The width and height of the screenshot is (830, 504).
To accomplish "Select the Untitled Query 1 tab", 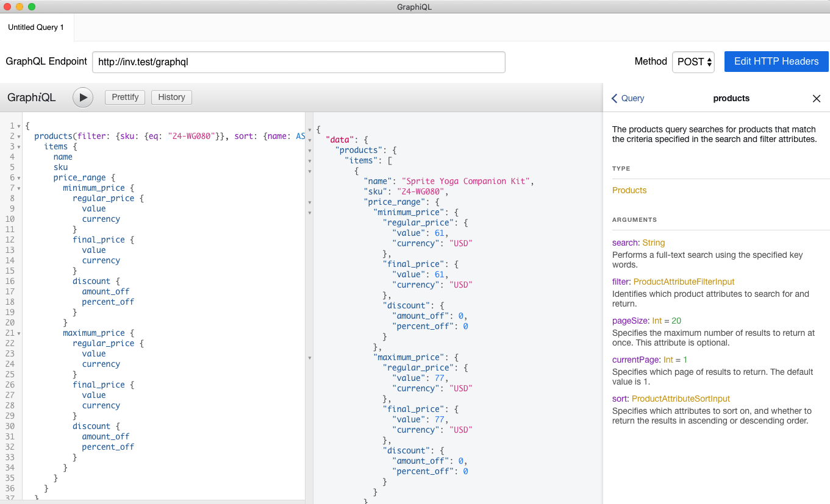I will (x=36, y=27).
